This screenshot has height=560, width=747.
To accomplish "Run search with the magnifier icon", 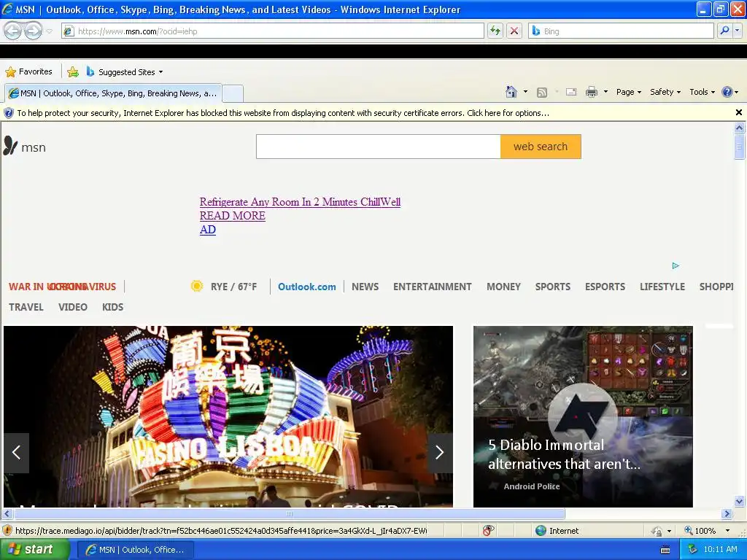I will tap(724, 31).
